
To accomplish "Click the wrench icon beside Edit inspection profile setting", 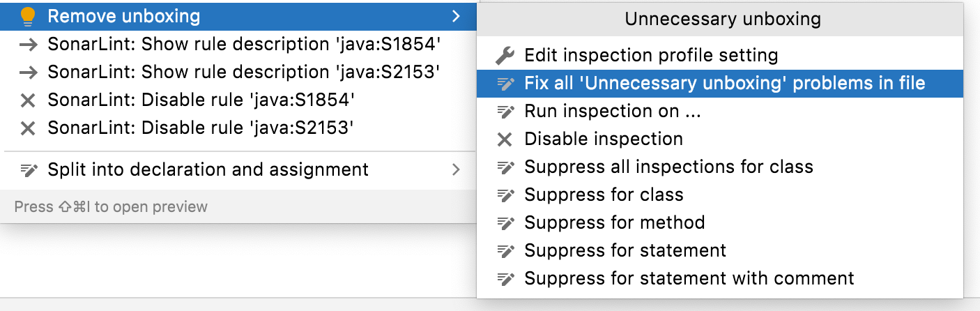I will (505, 55).
